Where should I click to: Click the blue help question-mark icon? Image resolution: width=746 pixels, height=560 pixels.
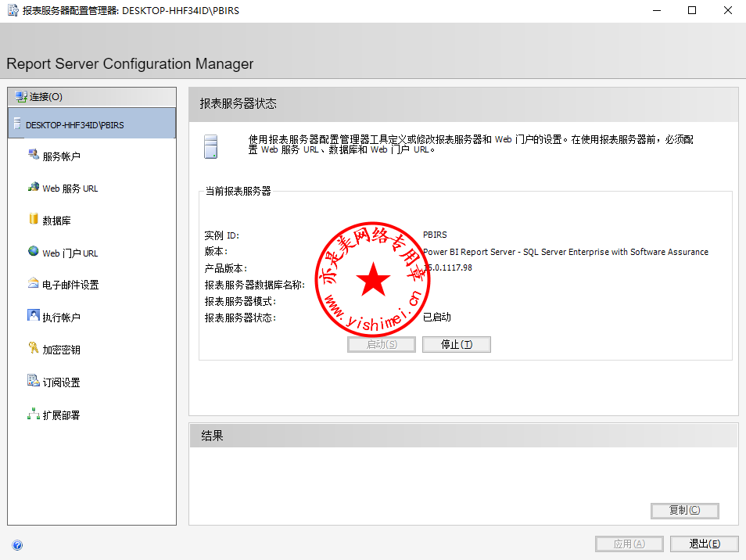tap(17, 545)
